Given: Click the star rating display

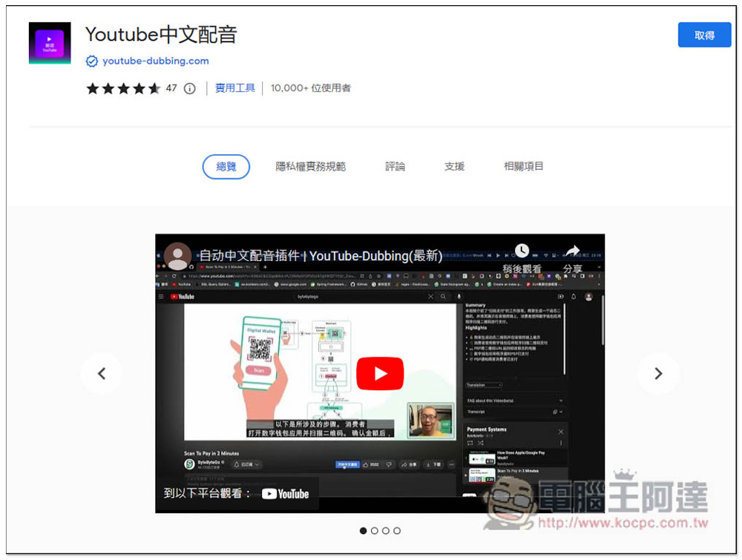Looking at the screenshot, I should click(x=123, y=88).
